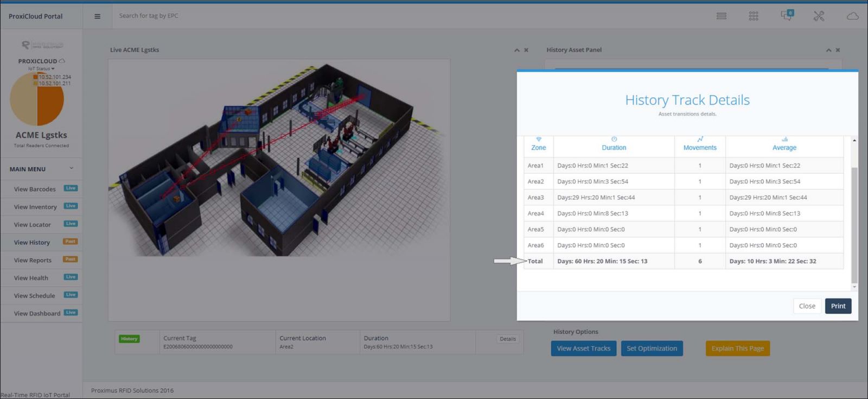
Task: Open the wrench and screwdriver tools icon
Action: [x=819, y=16]
